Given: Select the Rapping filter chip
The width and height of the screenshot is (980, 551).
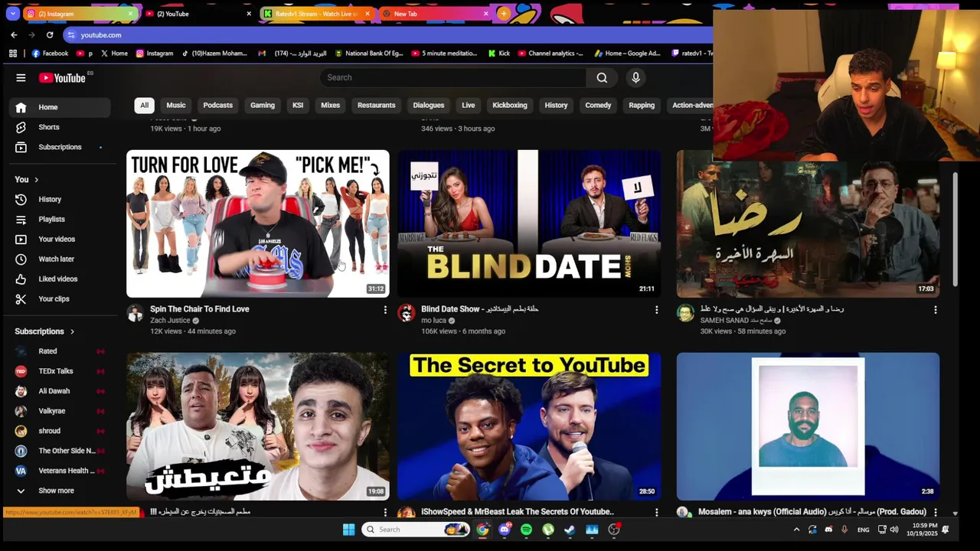Looking at the screenshot, I should tap(642, 106).
